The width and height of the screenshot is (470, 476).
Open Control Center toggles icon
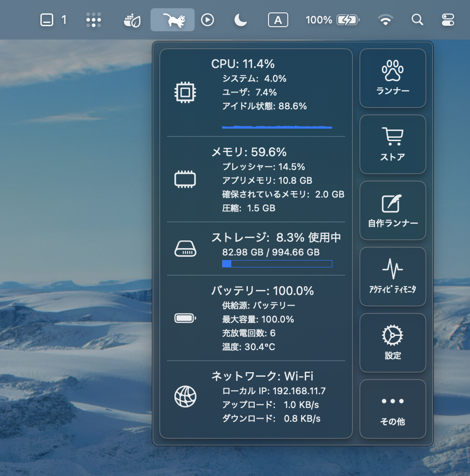click(448, 20)
